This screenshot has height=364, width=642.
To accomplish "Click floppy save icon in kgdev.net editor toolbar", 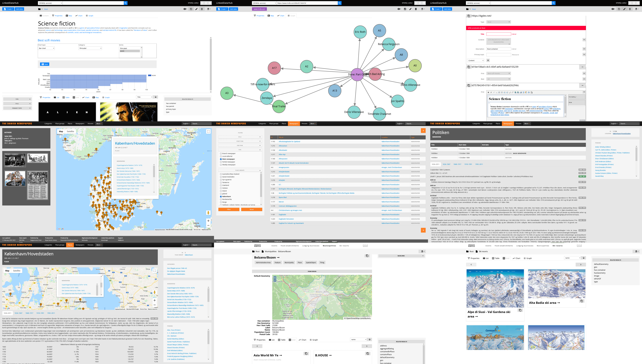I will click(619, 9).
